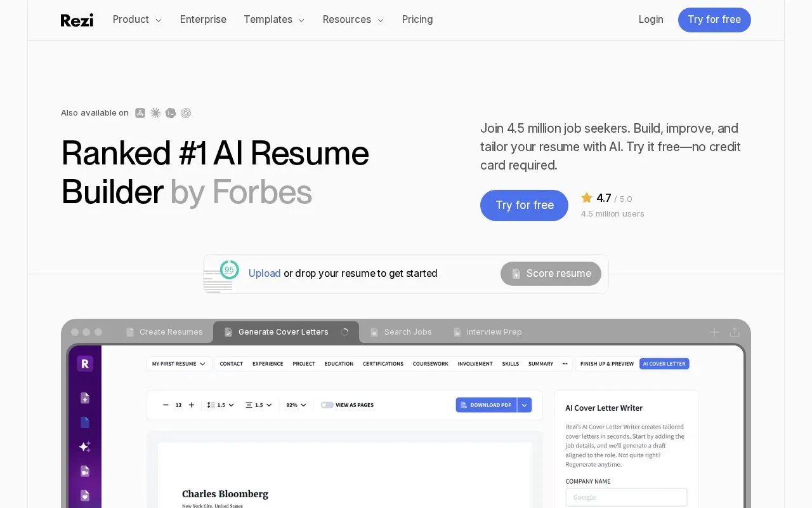Click the new document plus sidebar icon
Screen dimensions: 812x508
coord(85,398)
